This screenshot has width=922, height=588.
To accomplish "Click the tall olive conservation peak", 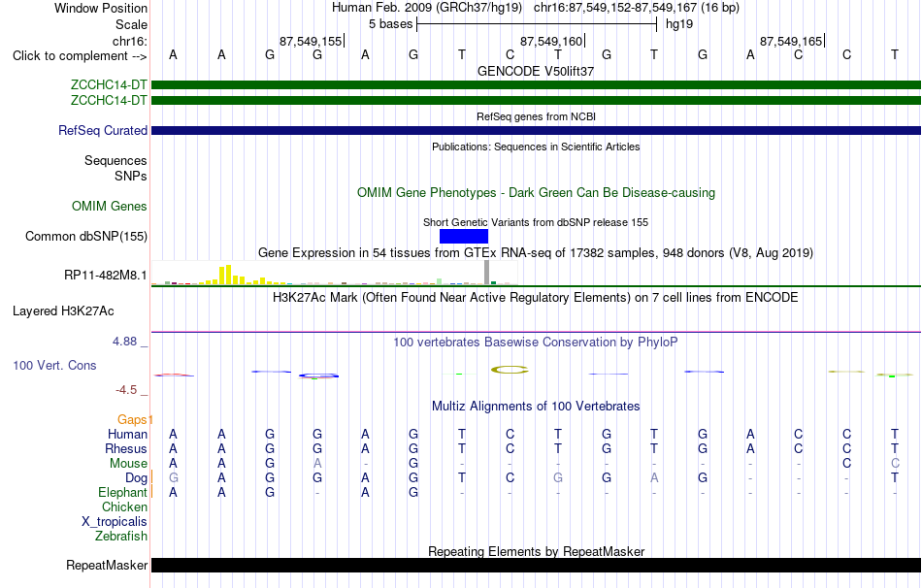I will coord(510,370).
